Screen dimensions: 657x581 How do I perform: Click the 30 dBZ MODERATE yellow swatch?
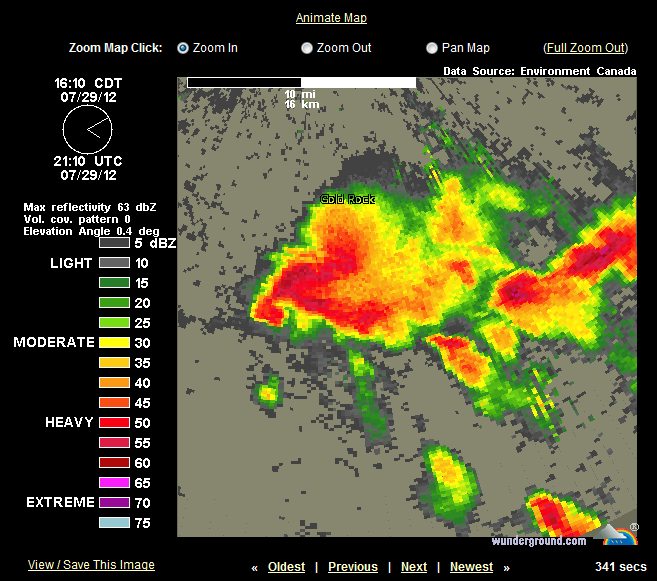[114, 343]
